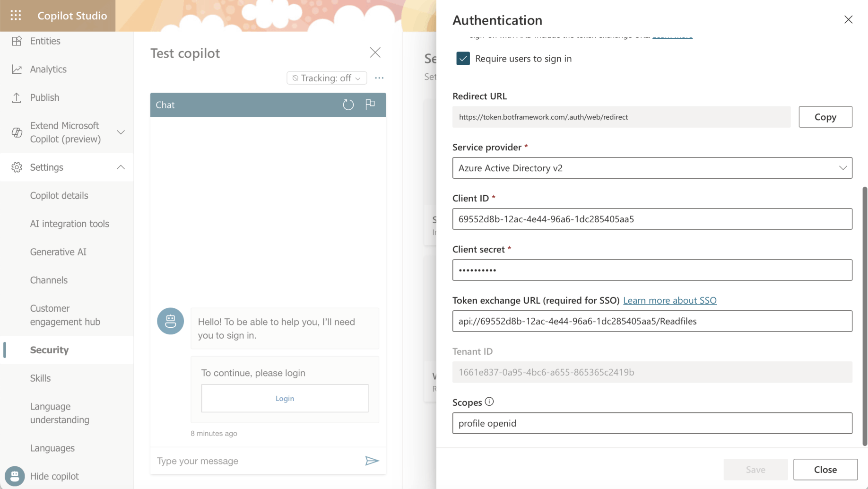
Task: Click the Type your message box
Action: [x=257, y=461]
